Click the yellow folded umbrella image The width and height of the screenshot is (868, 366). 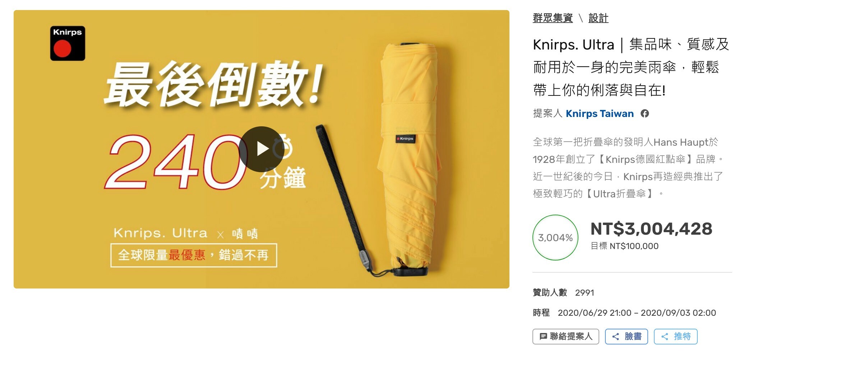[408, 158]
